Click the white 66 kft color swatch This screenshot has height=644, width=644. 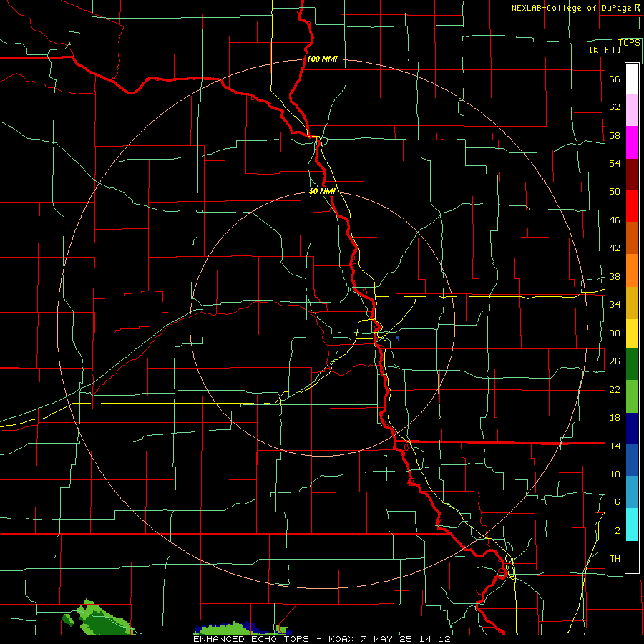click(632, 79)
